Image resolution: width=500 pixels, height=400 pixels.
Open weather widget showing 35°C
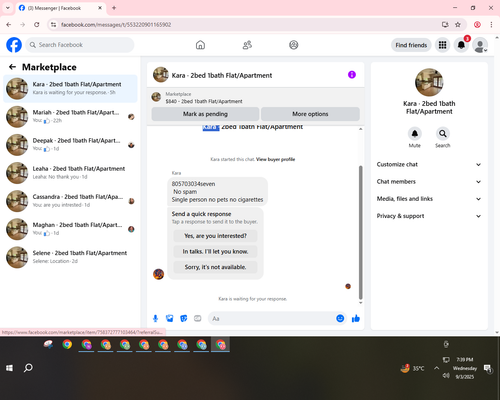click(412, 368)
